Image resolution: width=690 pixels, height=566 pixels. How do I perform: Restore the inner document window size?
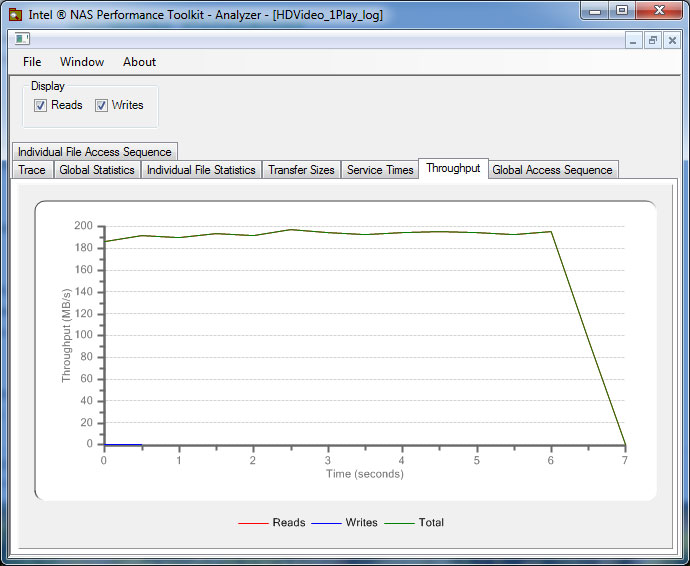tap(652, 40)
